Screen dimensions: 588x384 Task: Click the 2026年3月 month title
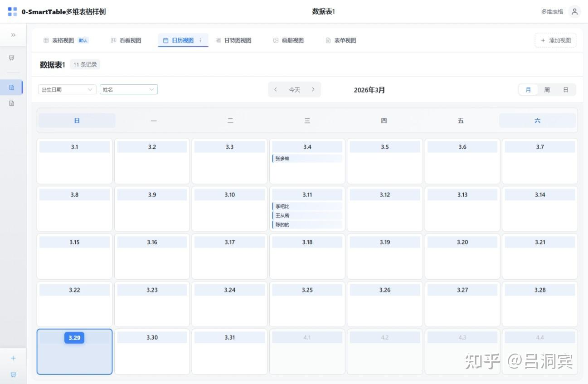click(369, 90)
